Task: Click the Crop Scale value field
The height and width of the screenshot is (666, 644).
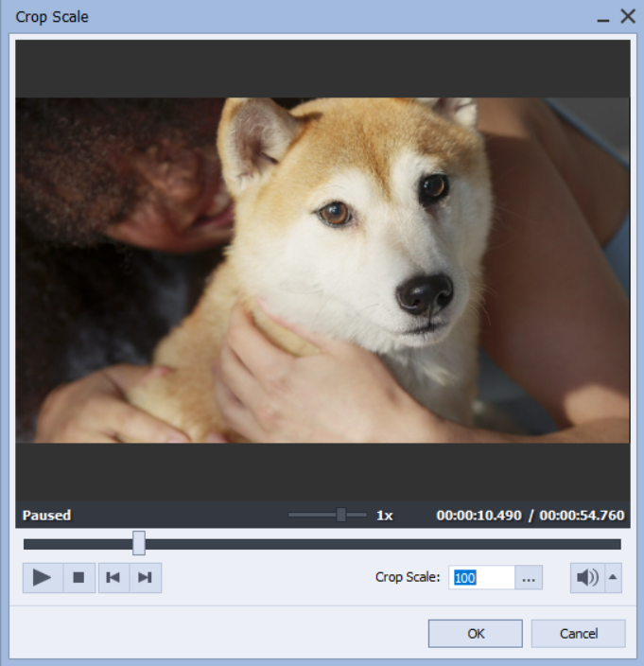Action: click(x=481, y=578)
